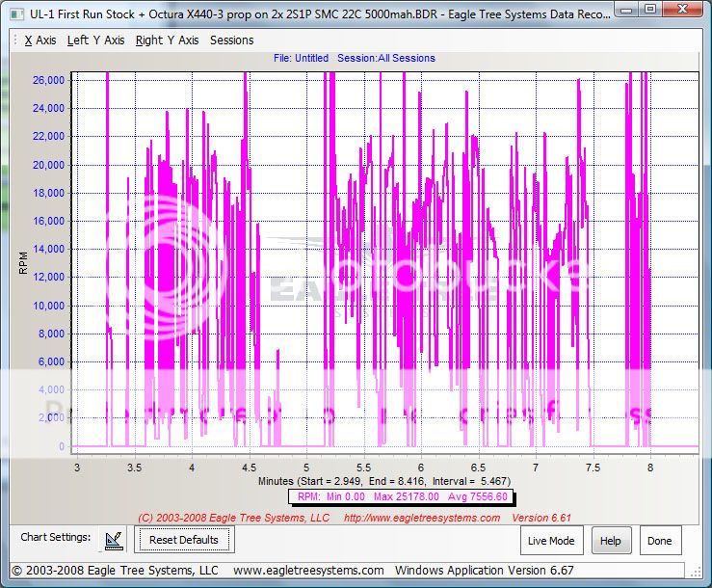Open the Right Y Axis menu
Screen dimensions: 712x588
pyautogui.click(x=168, y=40)
